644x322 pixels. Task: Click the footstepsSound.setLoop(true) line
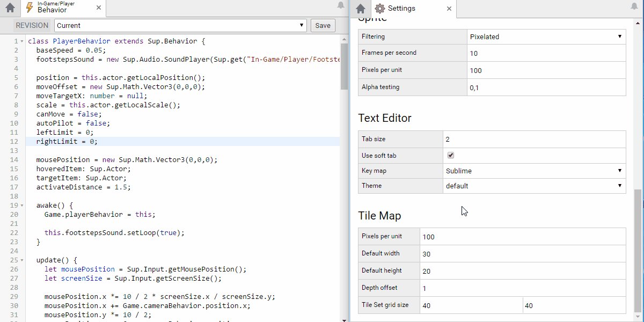tap(114, 232)
